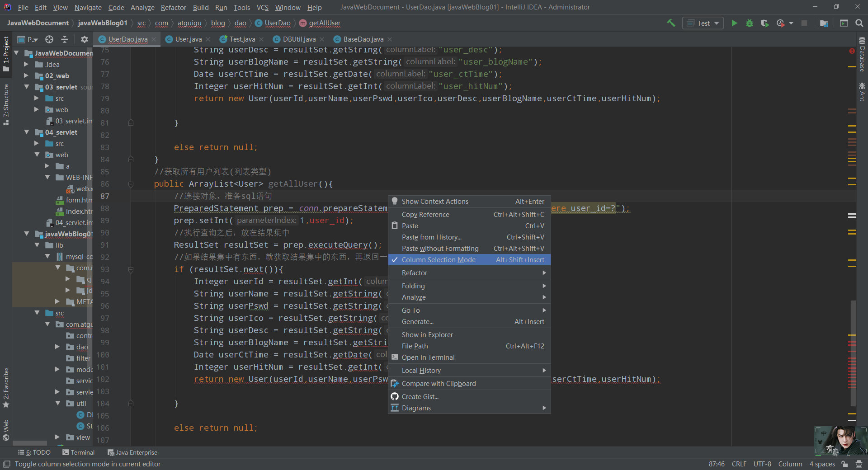Open the TODO tool window
The height and width of the screenshot is (470, 868).
(x=34, y=452)
